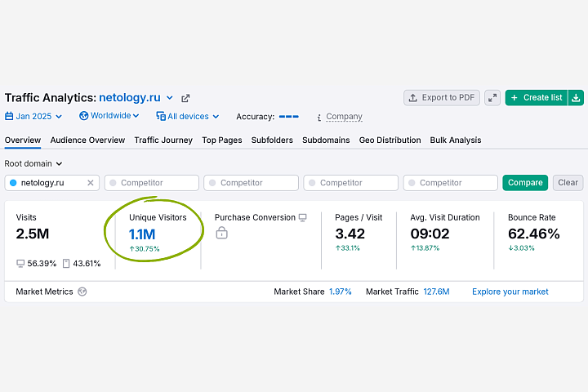Open the All devices dropdown
Image resolution: width=588 pixels, height=392 pixels.
(188, 116)
